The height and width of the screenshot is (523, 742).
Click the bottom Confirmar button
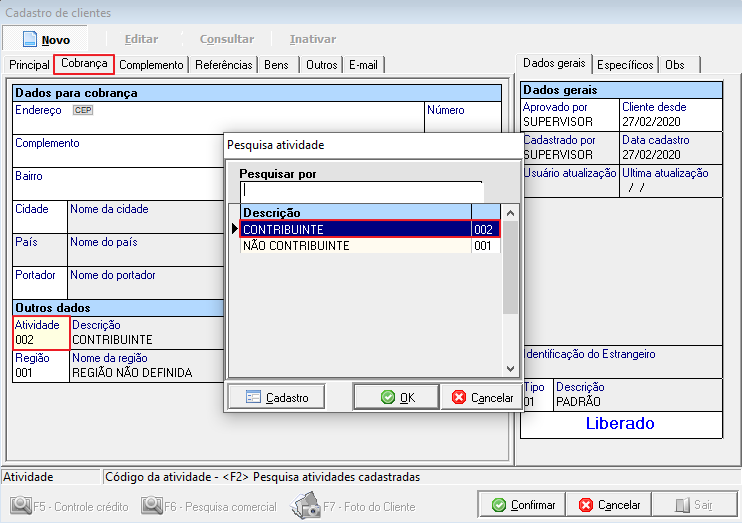tap(521, 505)
